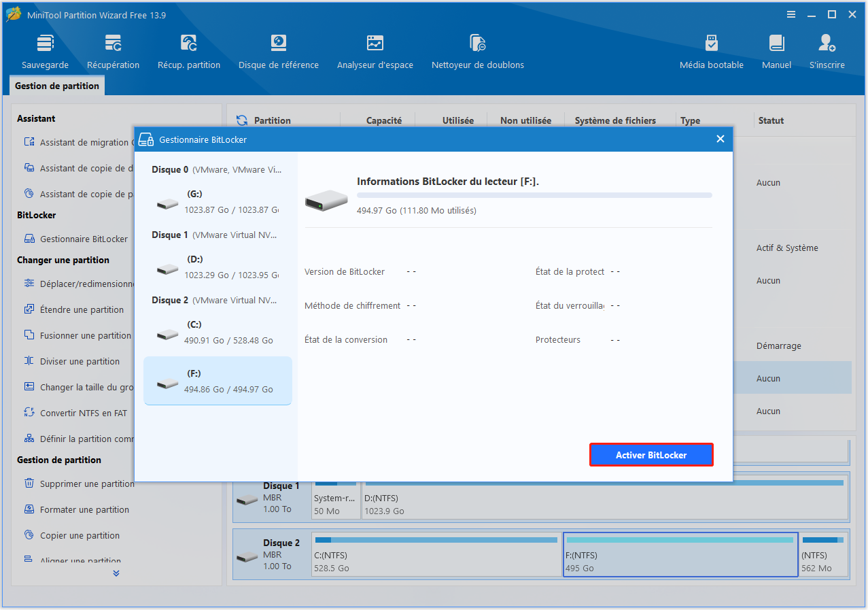Click the Démarrage status row cell
The image size is (868, 610).
pos(778,346)
